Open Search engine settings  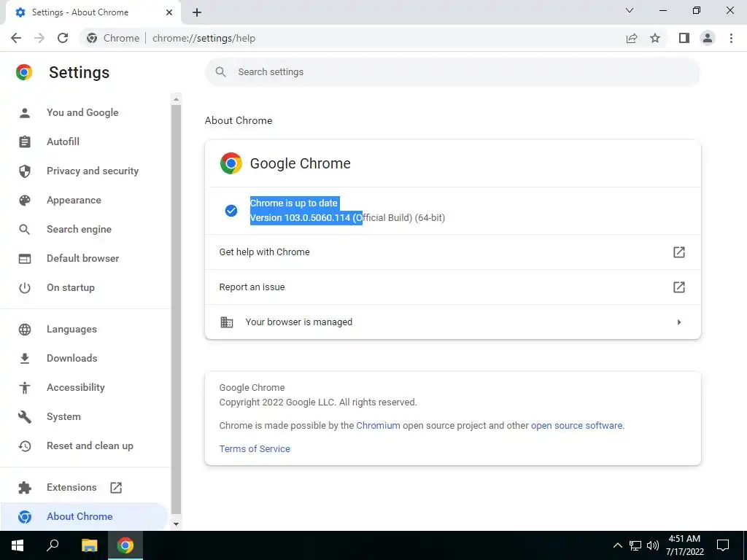(79, 229)
